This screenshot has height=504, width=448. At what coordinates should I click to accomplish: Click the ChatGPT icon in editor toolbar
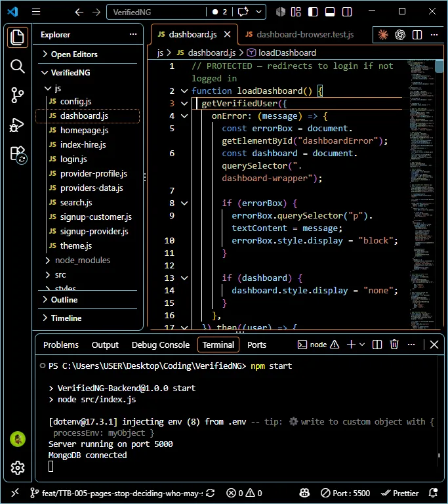[400, 34]
